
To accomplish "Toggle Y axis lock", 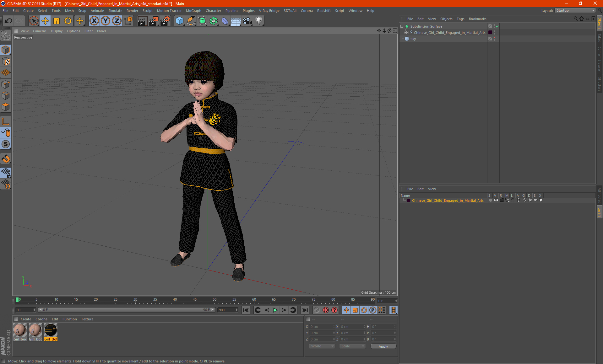I will pos(106,21).
